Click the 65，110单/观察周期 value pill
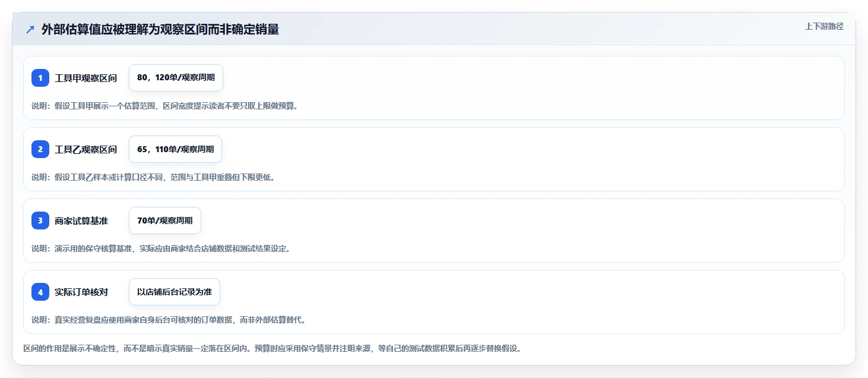Screen dimensions: 868x378 click(175, 149)
